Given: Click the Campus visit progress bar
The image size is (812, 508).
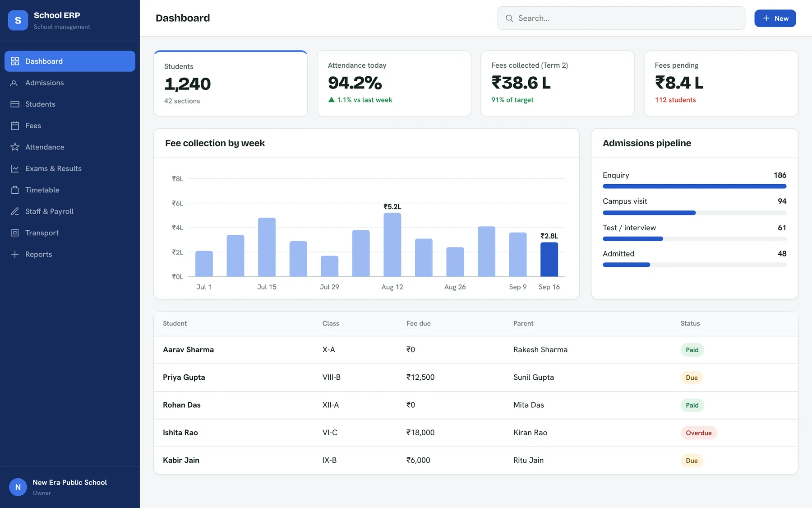Looking at the screenshot, I should [x=694, y=213].
